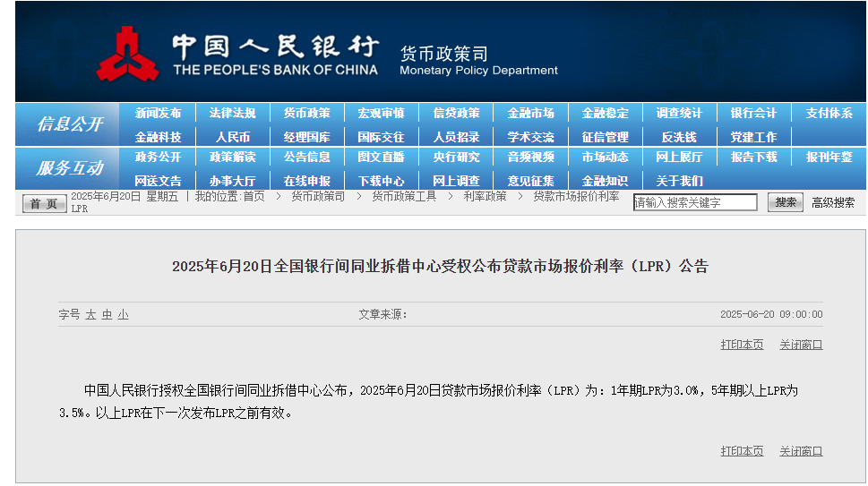Open the 下载中心 link
868x486 pixels.
pyautogui.click(x=382, y=181)
